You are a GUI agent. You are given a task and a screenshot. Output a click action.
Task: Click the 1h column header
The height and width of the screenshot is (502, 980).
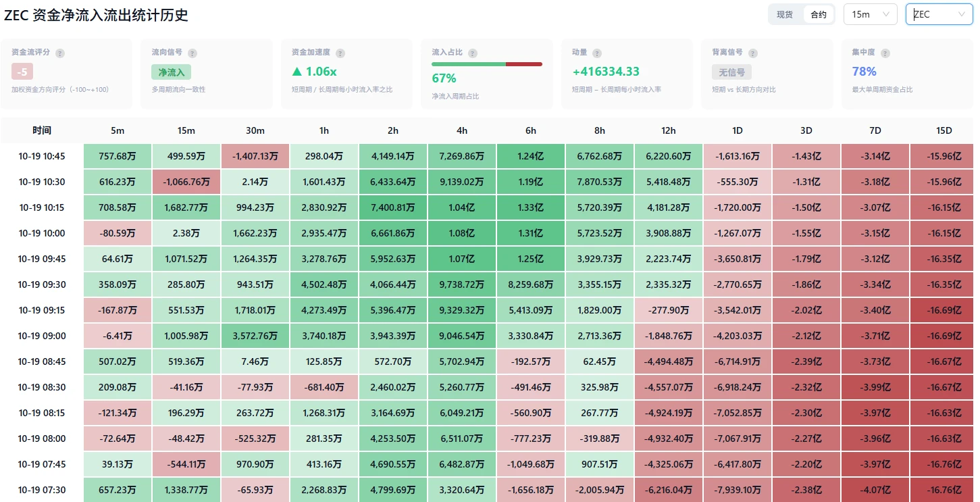[324, 130]
